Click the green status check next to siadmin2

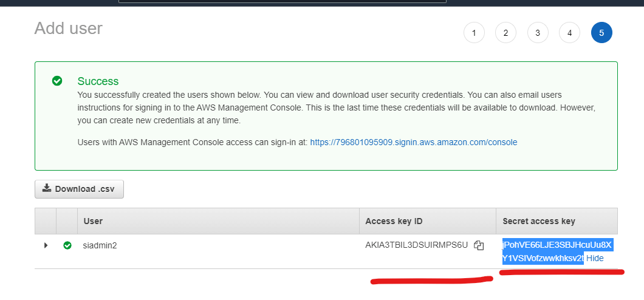[67, 245]
